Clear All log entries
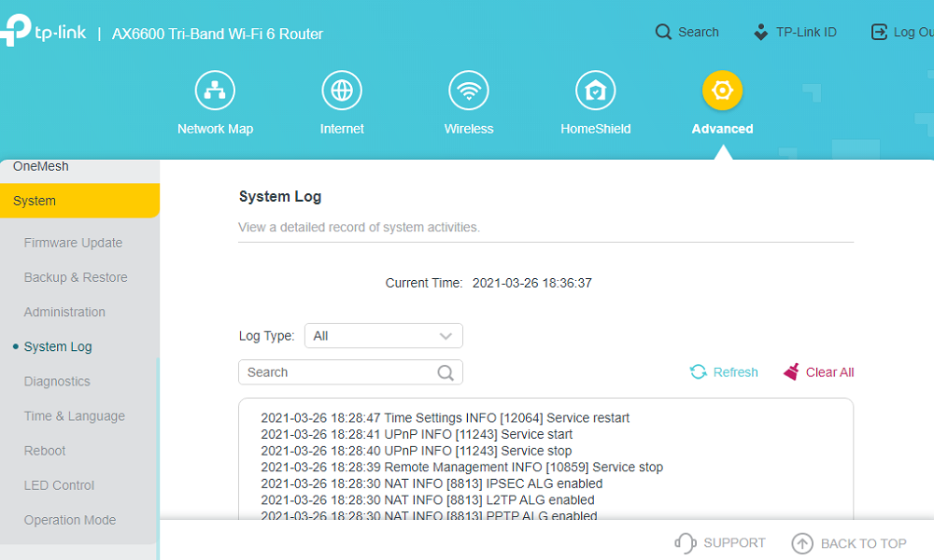This screenshot has width=934, height=560. pos(818,372)
